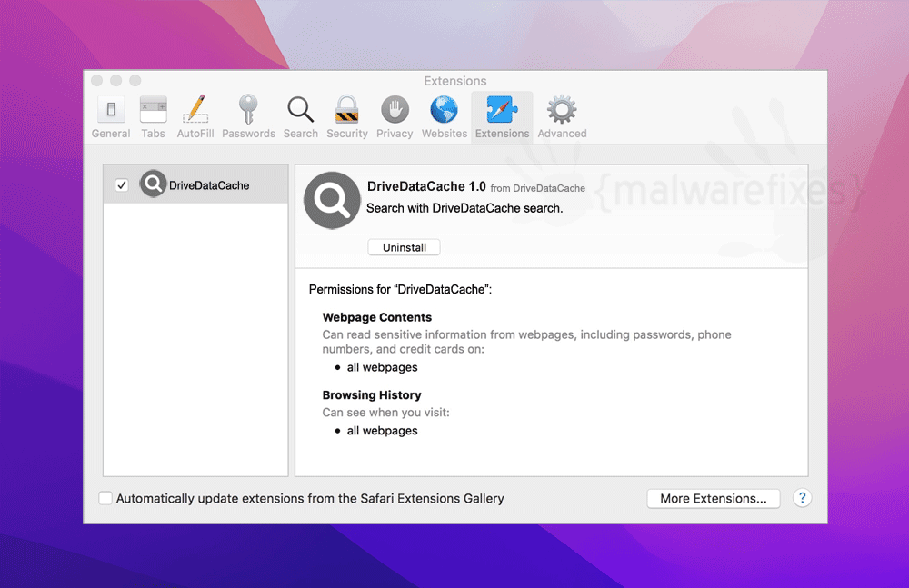Click the red close window button

(97, 81)
